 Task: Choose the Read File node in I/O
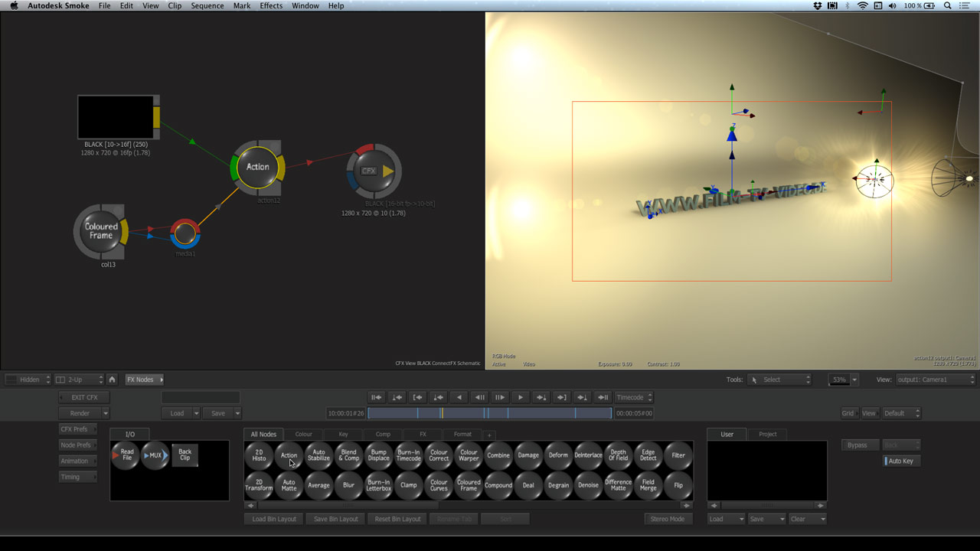coord(126,455)
